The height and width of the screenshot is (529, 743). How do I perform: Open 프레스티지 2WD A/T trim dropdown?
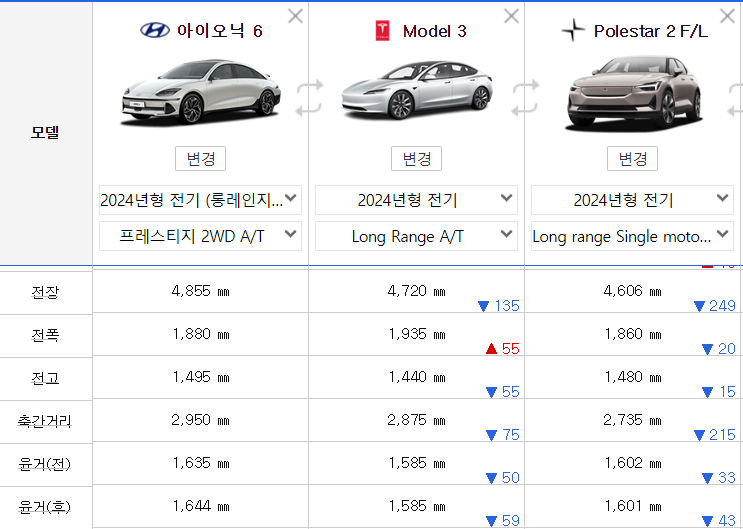[x=200, y=236]
